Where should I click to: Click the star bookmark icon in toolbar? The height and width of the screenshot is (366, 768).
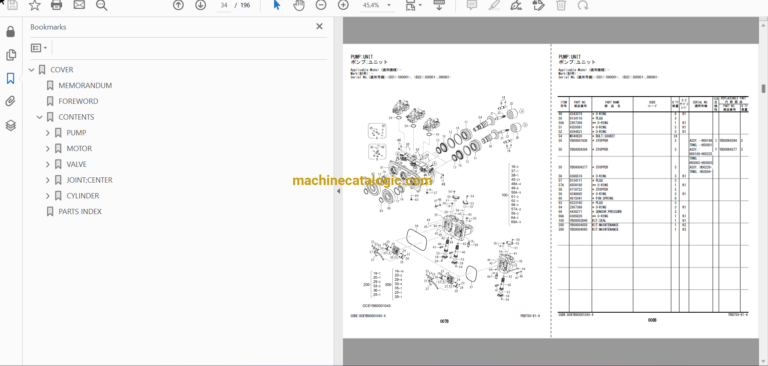click(x=34, y=5)
